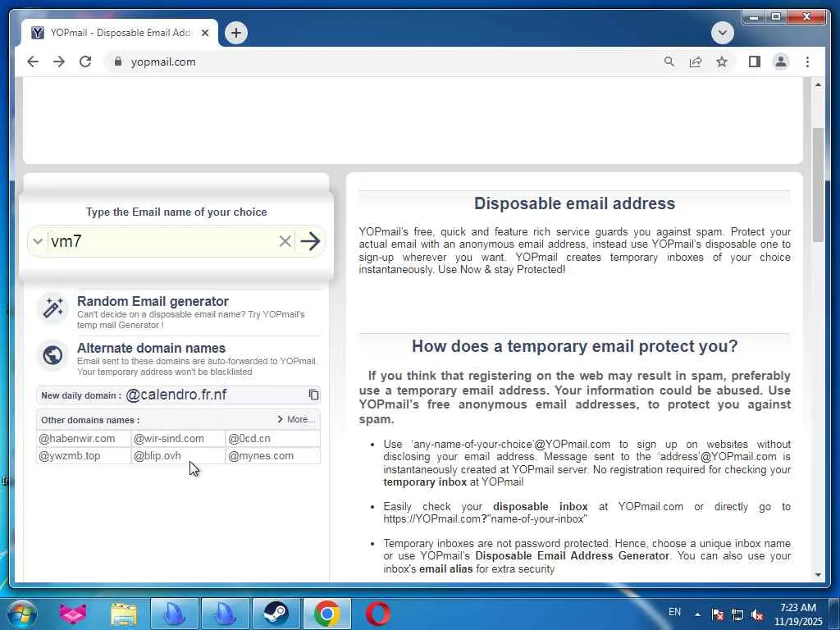Share this page via the share icon
Viewport: 840px width, 630px height.
[x=696, y=62]
